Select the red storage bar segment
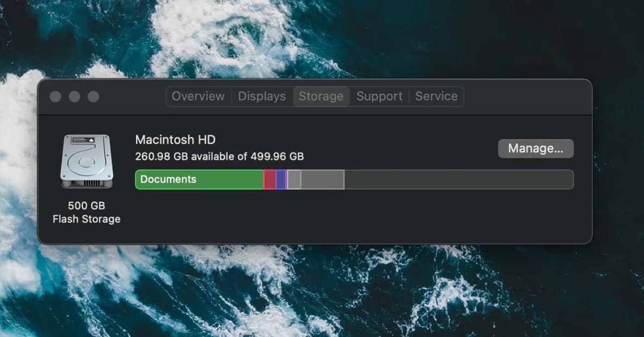The width and height of the screenshot is (644, 337). point(269,180)
